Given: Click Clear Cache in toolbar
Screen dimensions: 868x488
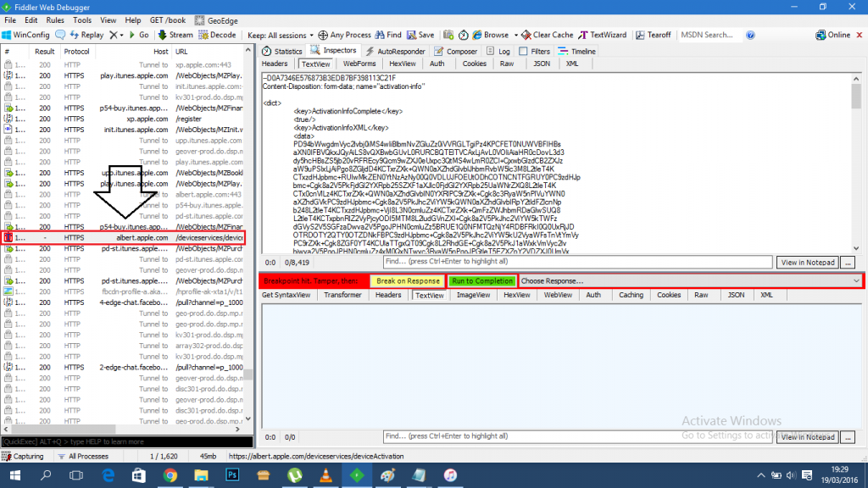Looking at the screenshot, I should point(548,35).
